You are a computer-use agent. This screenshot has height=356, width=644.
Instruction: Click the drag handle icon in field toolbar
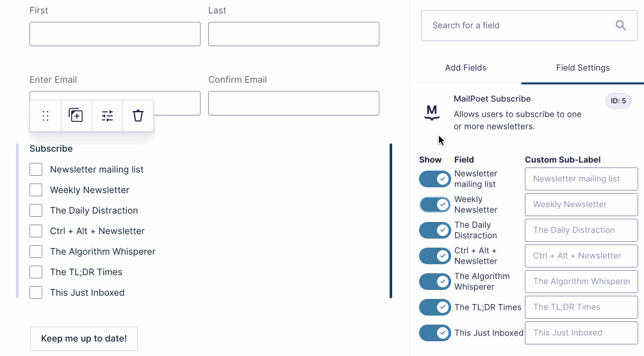coord(45,116)
